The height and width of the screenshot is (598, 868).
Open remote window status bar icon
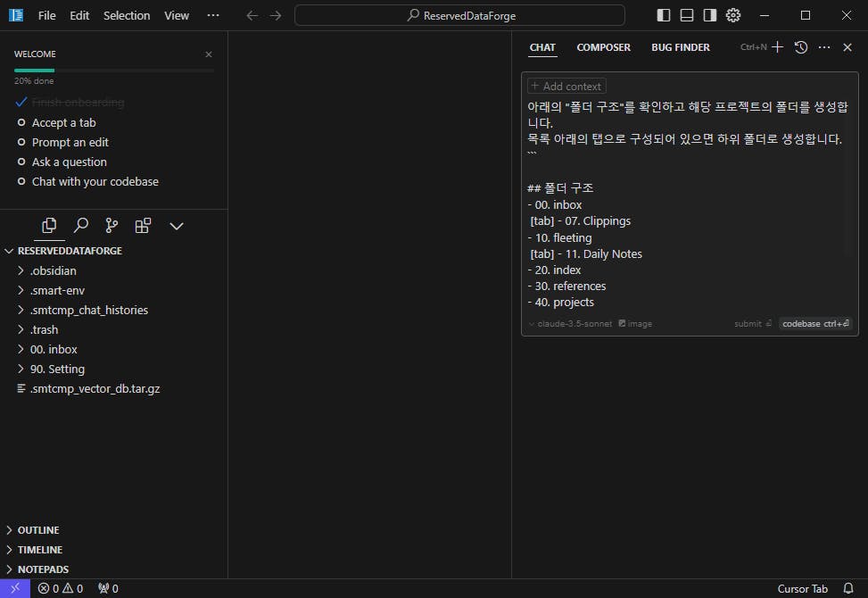15,588
